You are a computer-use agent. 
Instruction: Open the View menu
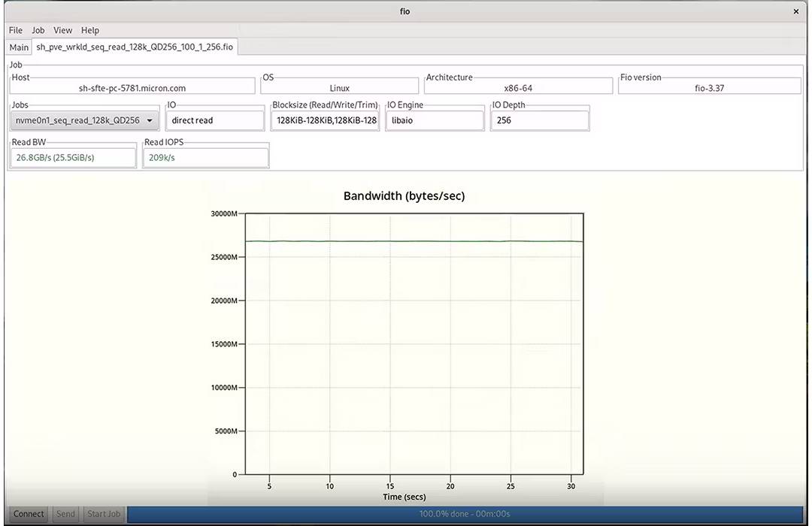tap(62, 30)
